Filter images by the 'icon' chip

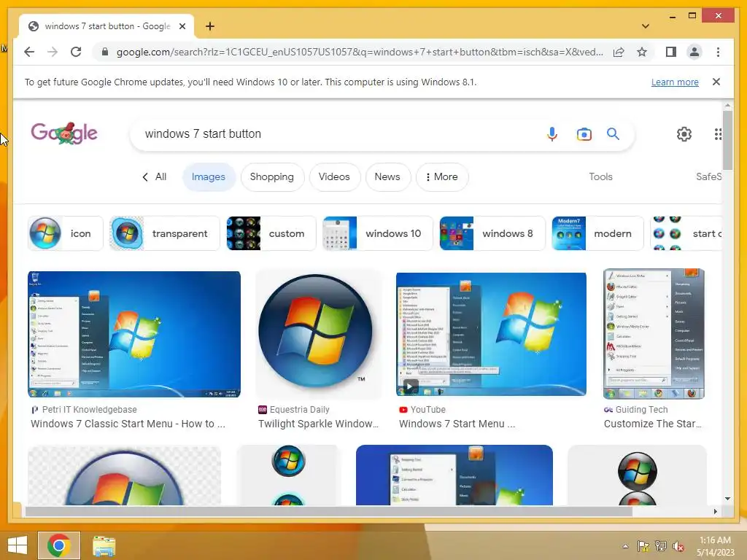(65, 233)
